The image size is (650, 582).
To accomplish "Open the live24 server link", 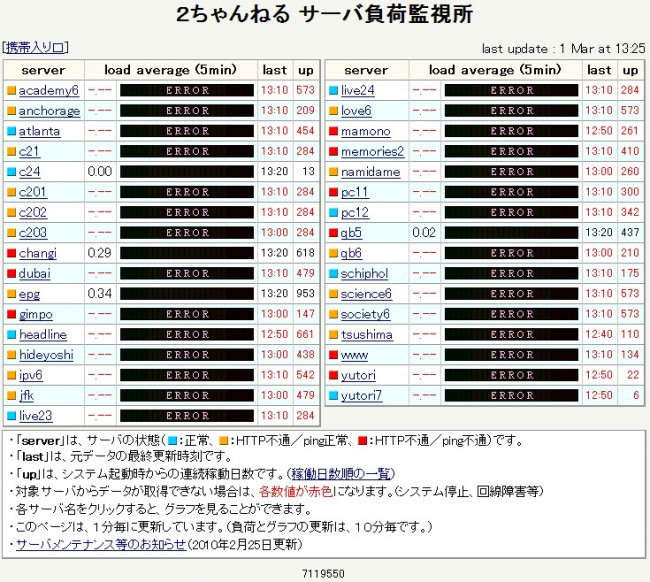I will tap(358, 90).
